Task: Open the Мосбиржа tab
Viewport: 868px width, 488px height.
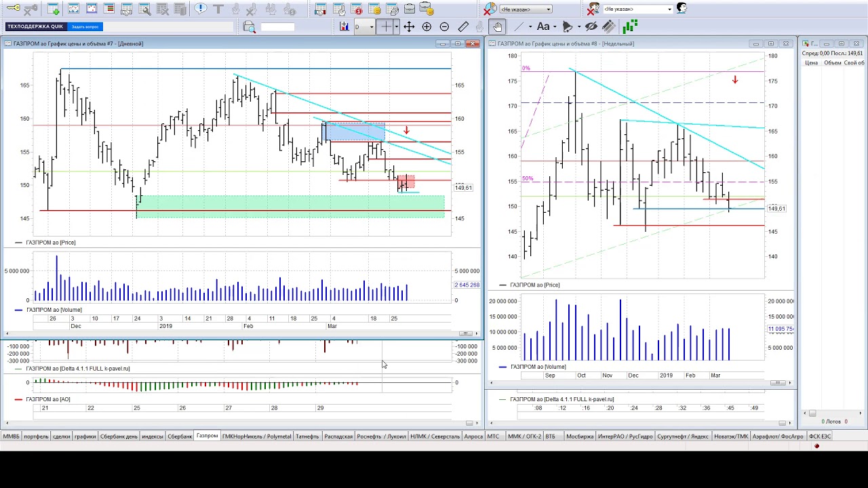Action: [580, 436]
